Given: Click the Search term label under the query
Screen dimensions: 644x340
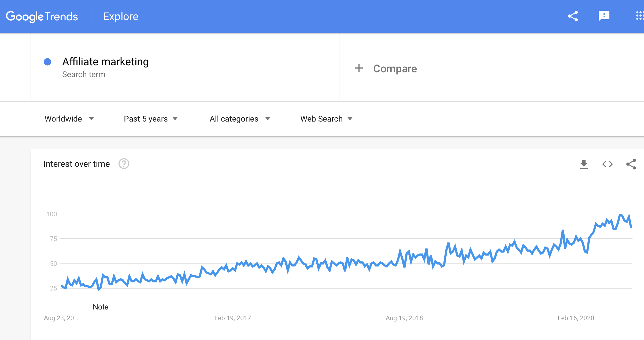Looking at the screenshot, I should pyautogui.click(x=84, y=74).
